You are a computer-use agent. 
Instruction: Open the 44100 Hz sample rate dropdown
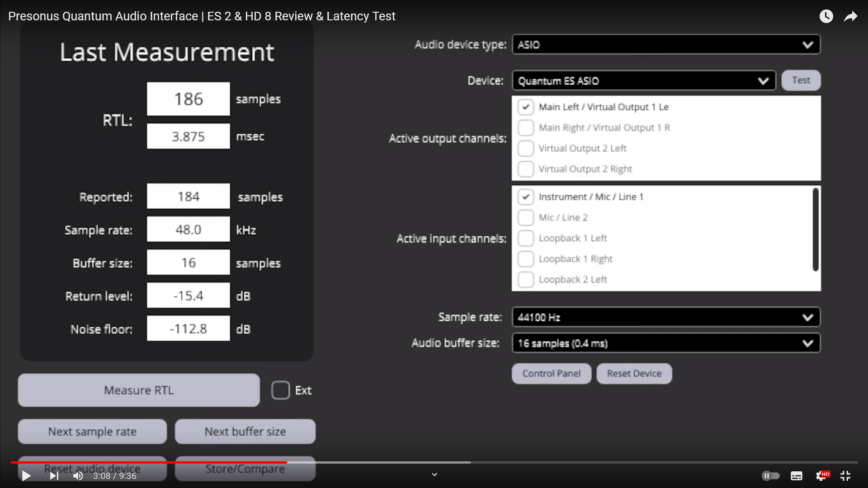click(666, 317)
